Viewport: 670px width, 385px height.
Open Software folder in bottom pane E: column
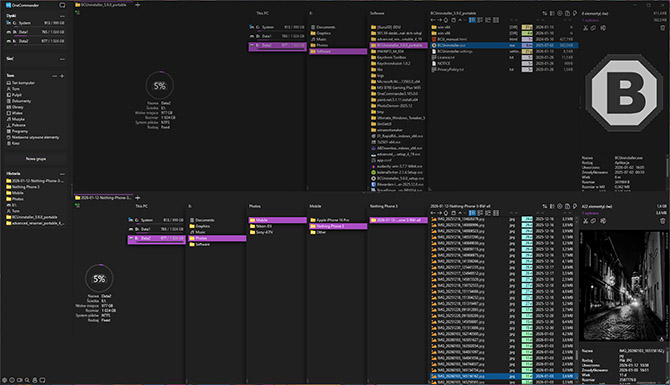(200, 244)
